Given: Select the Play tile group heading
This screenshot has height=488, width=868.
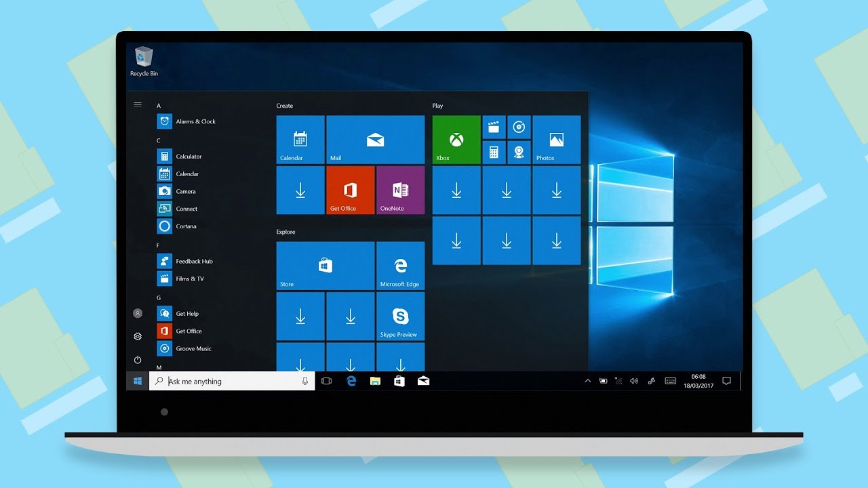Looking at the screenshot, I should [x=437, y=106].
